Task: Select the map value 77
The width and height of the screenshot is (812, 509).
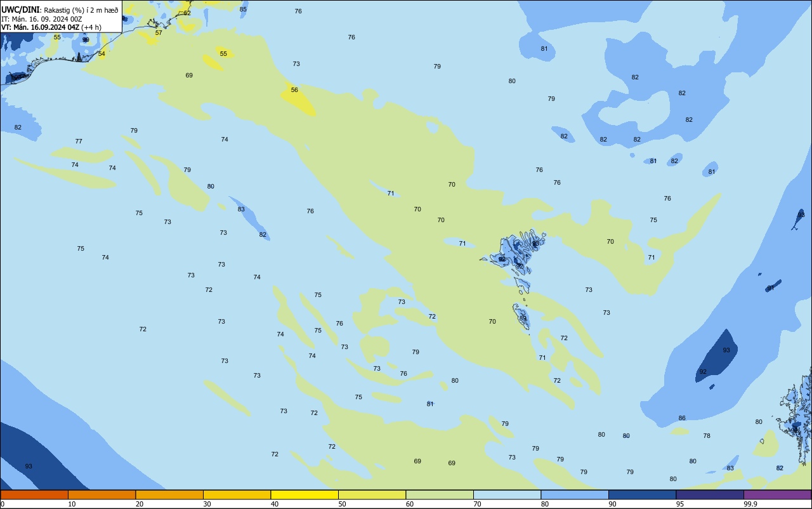Action: pyautogui.click(x=79, y=142)
